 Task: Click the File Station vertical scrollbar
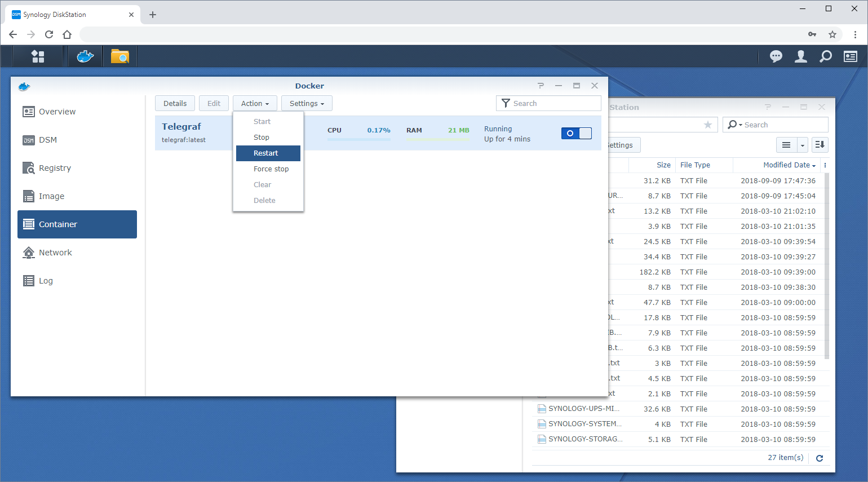point(827,265)
